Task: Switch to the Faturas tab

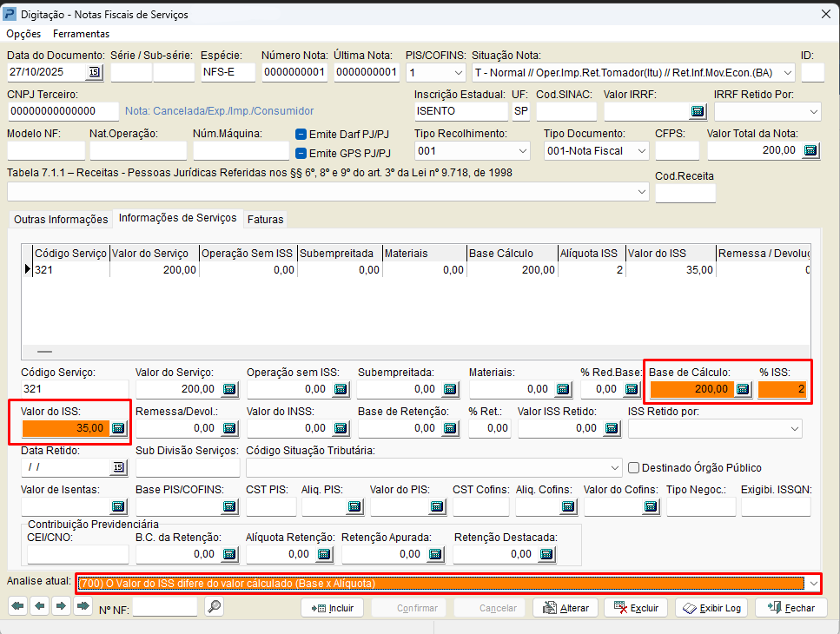Action: [265, 220]
